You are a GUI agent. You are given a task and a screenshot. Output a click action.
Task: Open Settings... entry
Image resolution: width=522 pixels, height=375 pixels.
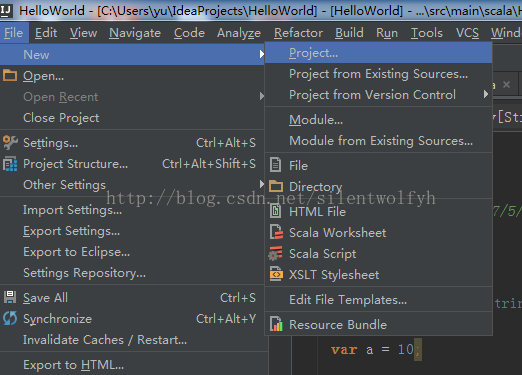coord(132,143)
